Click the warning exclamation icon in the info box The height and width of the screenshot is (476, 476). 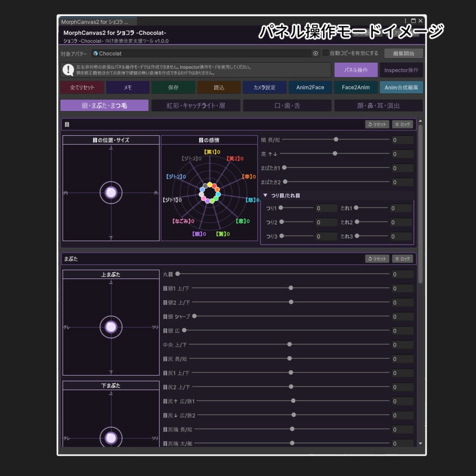click(68, 70)
